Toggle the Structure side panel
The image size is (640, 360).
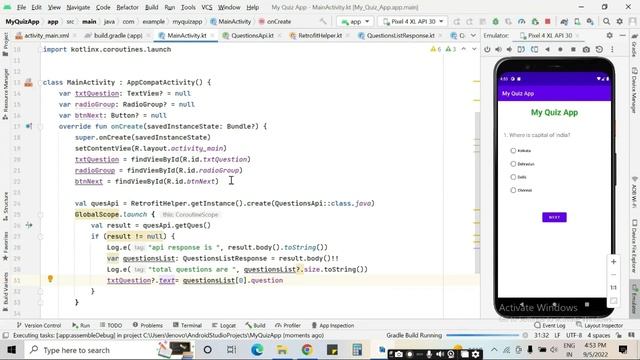click(5, 207)
